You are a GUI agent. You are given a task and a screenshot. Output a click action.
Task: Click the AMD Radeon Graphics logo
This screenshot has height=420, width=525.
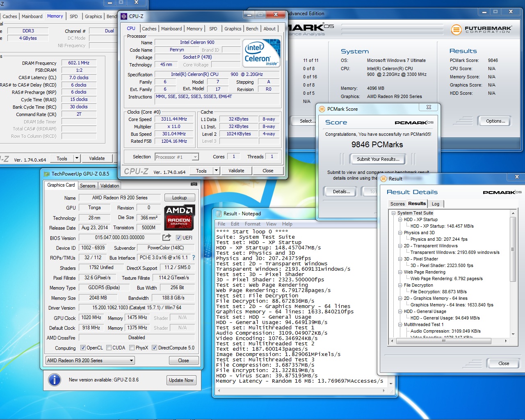(179, 217)
